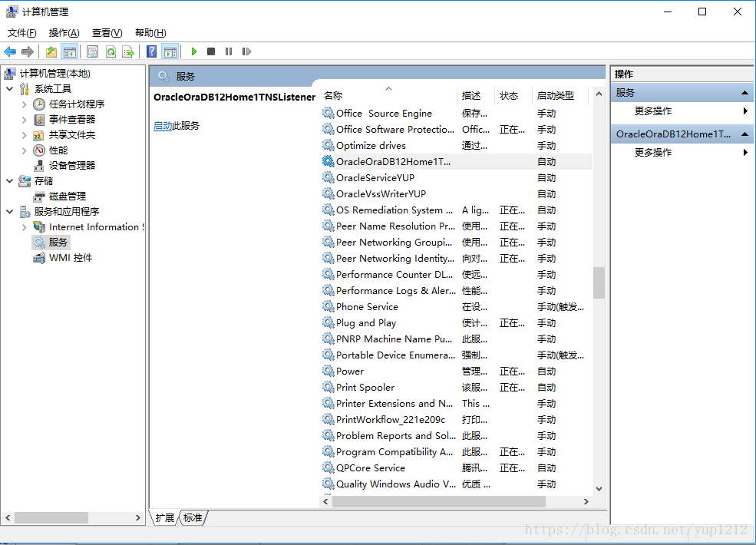756x545 pixels.
Task: Open 更多操作 submenu under OracleOraDB12Home1T...
Action: 653,153
